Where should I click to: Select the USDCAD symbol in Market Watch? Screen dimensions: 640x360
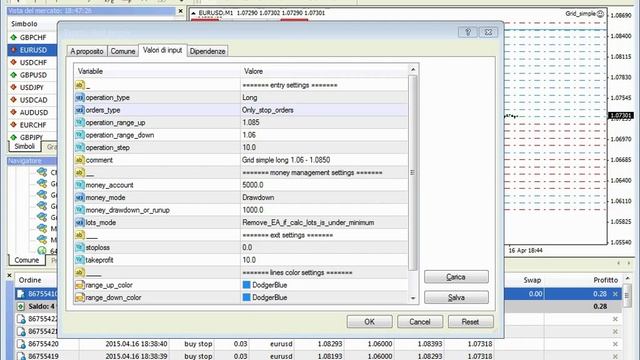tap(33, 100)
